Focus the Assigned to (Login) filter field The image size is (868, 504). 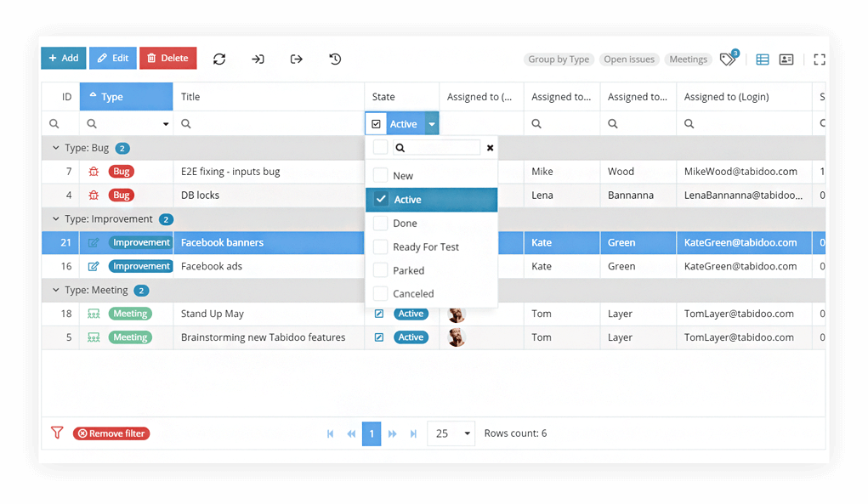(744, 124)
